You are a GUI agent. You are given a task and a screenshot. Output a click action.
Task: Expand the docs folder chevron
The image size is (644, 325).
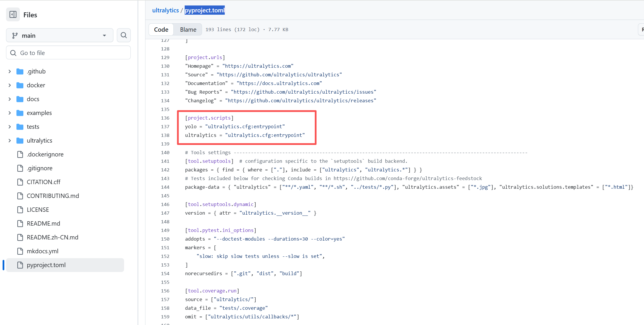pos(10,99)
